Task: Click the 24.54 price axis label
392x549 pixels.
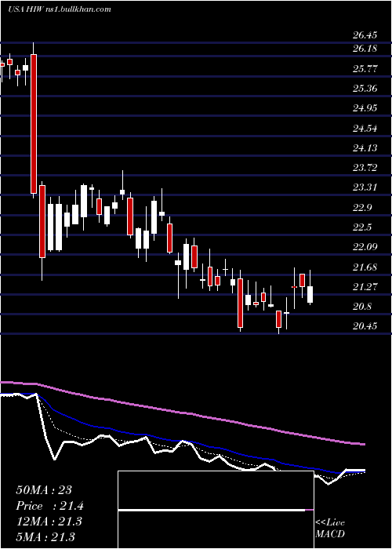Action: 365,128
